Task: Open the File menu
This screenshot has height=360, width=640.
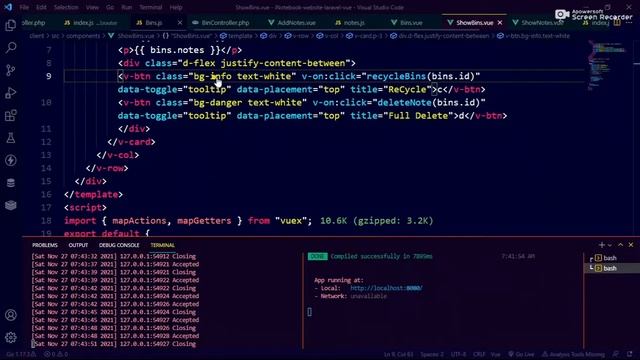Action: 24,7
